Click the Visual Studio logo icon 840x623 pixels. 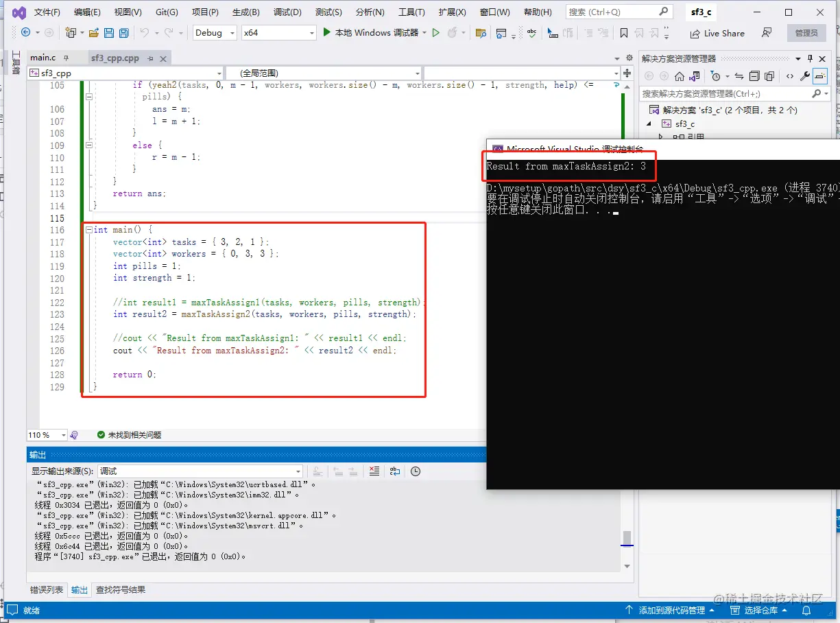[19, 12]
